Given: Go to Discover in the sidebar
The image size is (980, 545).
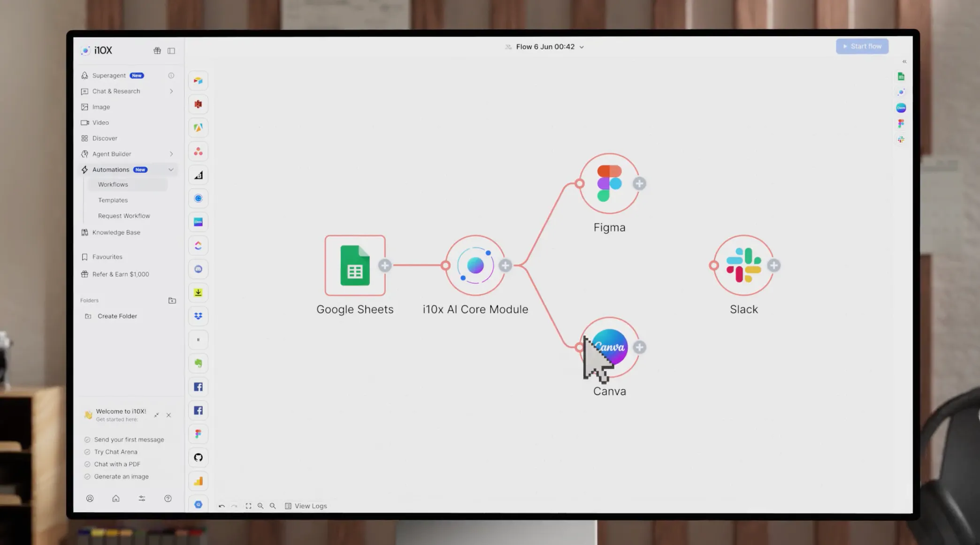Looking at the screenshot, I should (105, 138).
